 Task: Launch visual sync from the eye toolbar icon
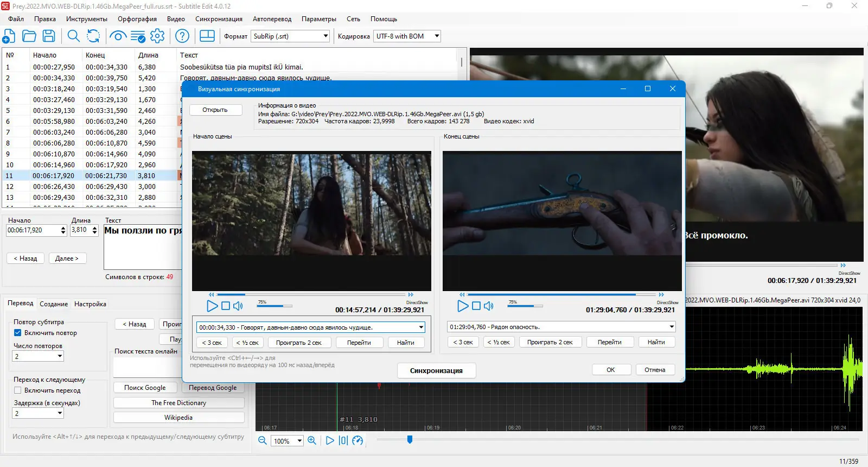coord(118,36)
